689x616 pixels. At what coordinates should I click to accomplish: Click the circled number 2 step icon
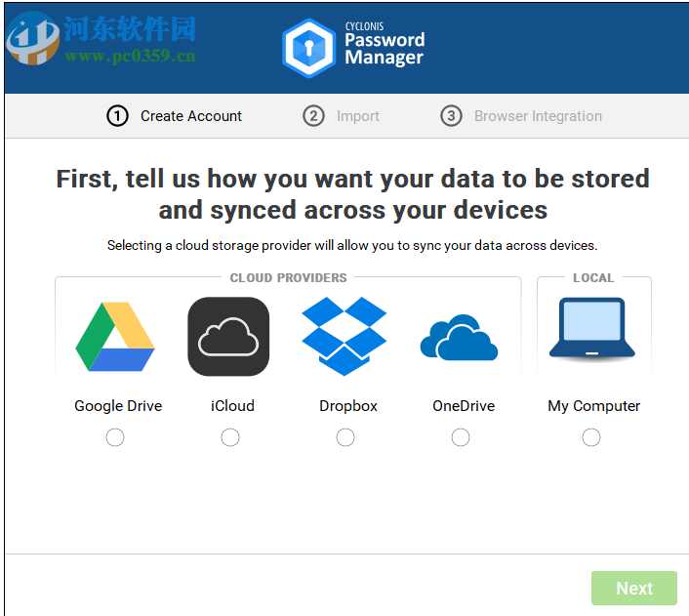[x=313, y=116]
